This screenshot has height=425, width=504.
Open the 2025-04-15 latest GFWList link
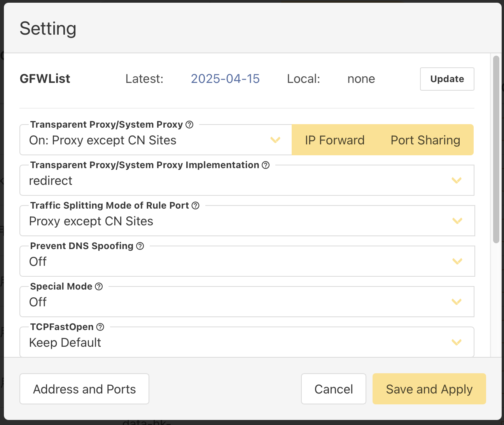pos(225,79)
